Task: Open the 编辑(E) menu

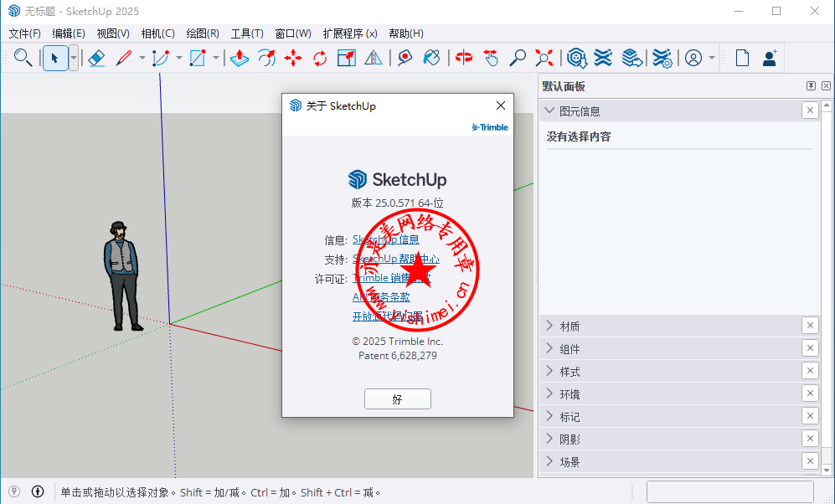Action: [x=69, y=33]
